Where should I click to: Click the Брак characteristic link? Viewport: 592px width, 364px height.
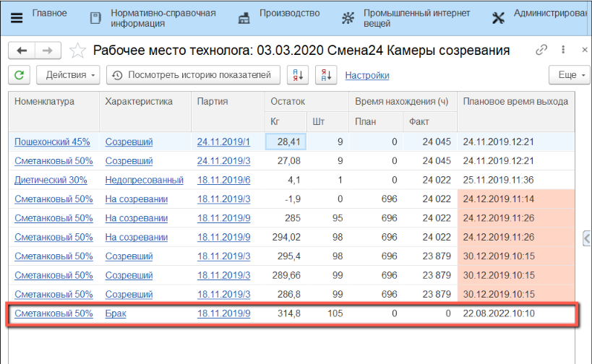[116, 314]
